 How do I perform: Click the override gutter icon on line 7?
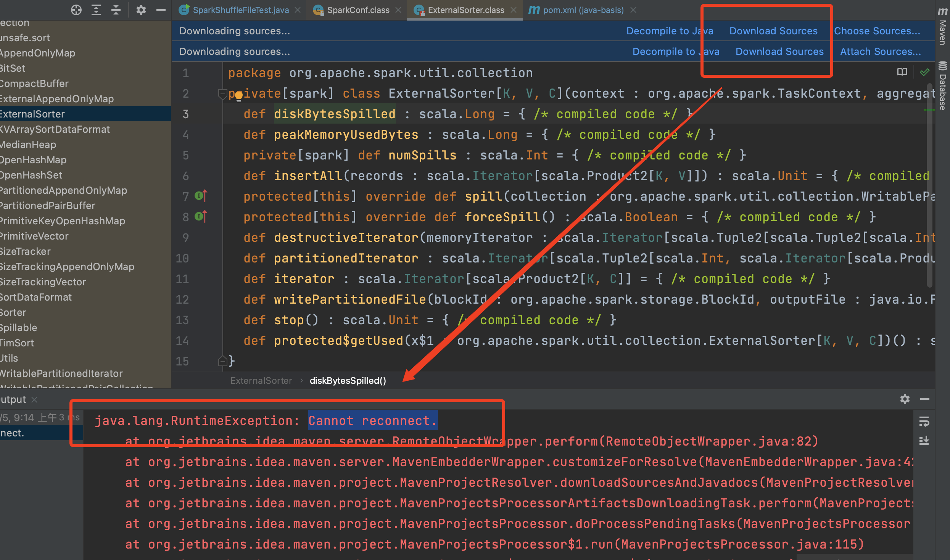point(201,196)
